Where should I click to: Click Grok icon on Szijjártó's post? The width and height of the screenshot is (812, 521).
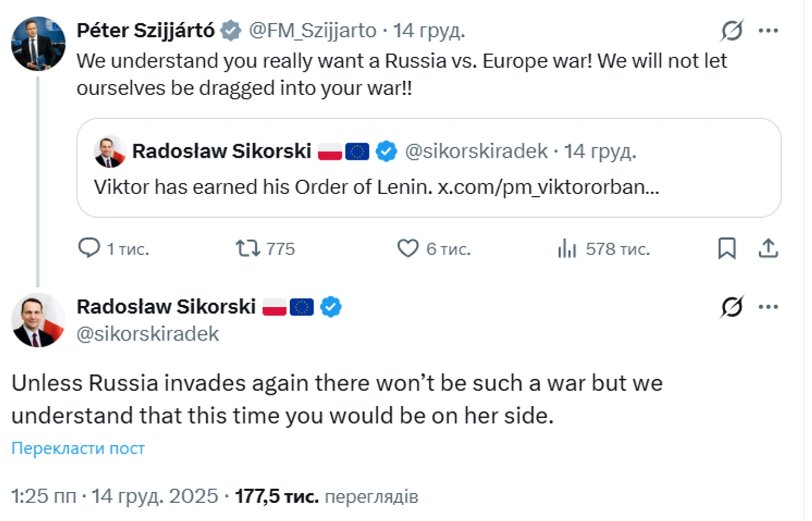pyautogui.click(x=731, y=30)
